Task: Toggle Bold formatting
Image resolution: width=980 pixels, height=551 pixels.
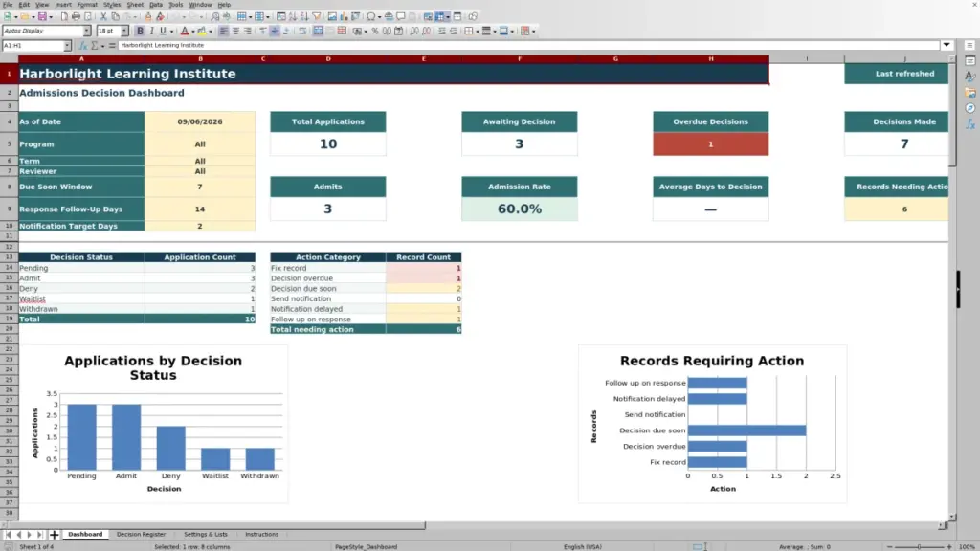Action: point(140,31)
